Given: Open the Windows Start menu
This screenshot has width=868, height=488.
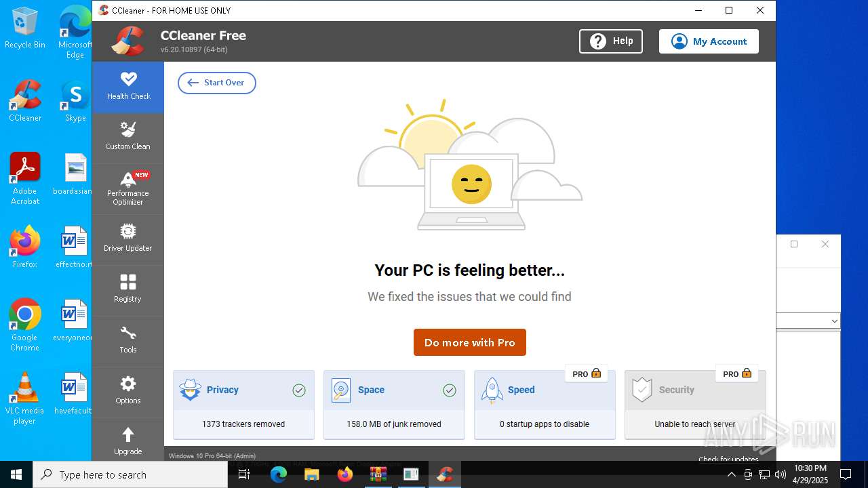Looking at the screenshot, I should click(x=16, y=474).
